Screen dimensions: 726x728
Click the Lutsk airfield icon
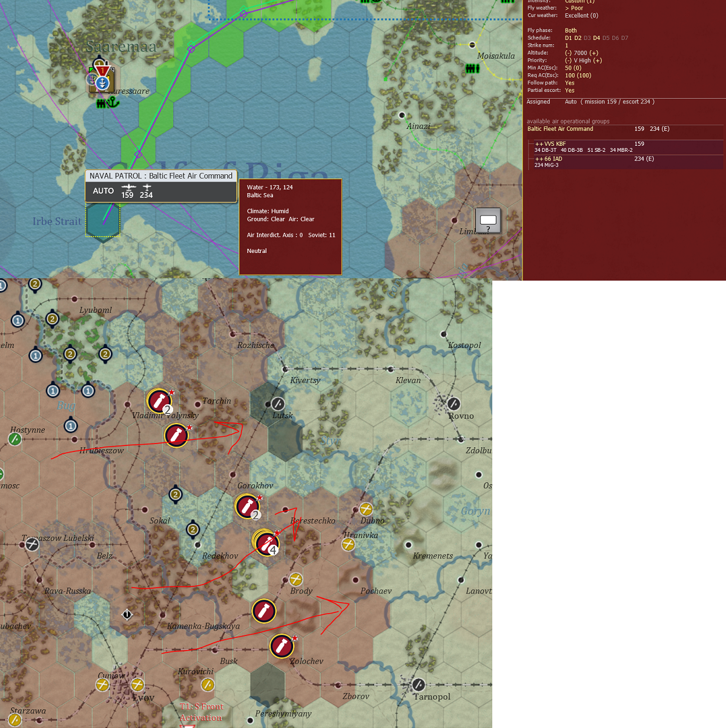click(x=277, y=403)
